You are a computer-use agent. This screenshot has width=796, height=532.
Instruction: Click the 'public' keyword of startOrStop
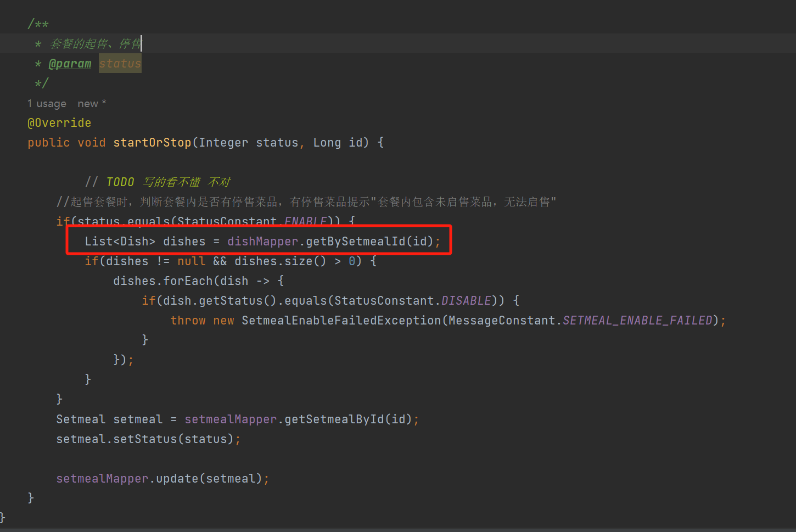[49, 143]
